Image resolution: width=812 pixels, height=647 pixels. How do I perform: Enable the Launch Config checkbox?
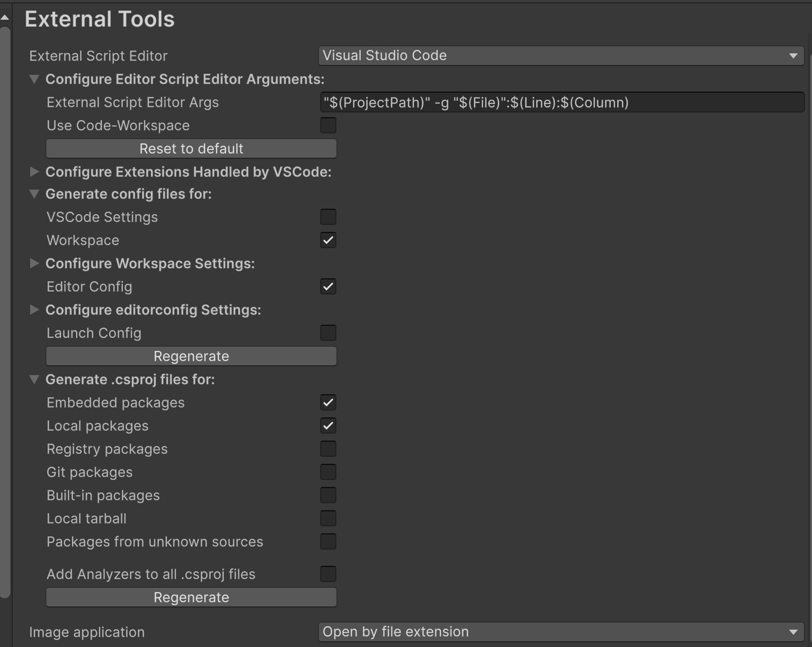328,332
